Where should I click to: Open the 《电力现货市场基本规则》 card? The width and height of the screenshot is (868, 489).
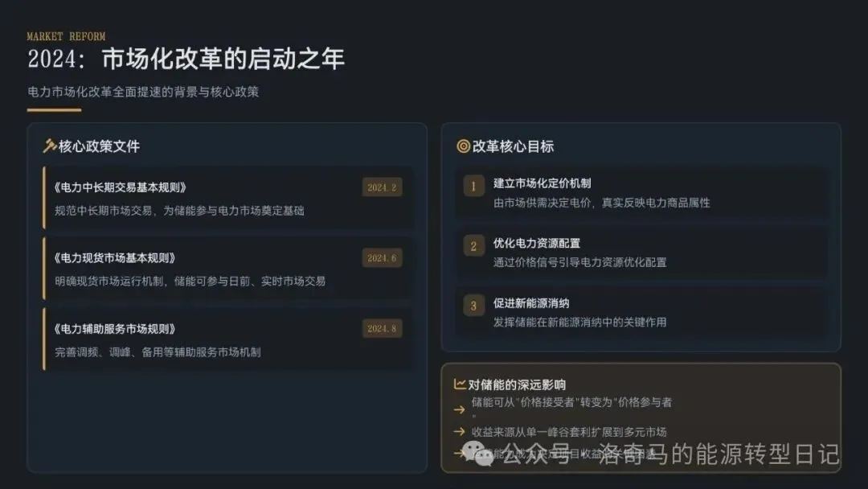point(227,269)
